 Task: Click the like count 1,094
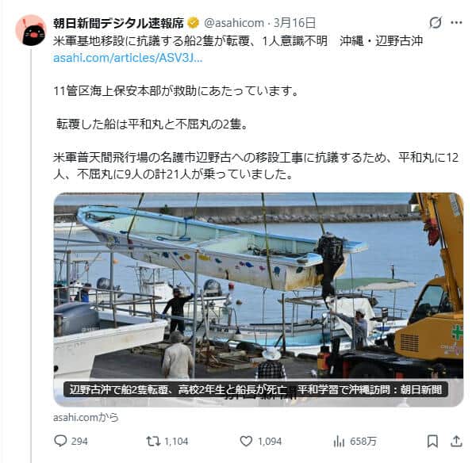click(x=270, y=441)
